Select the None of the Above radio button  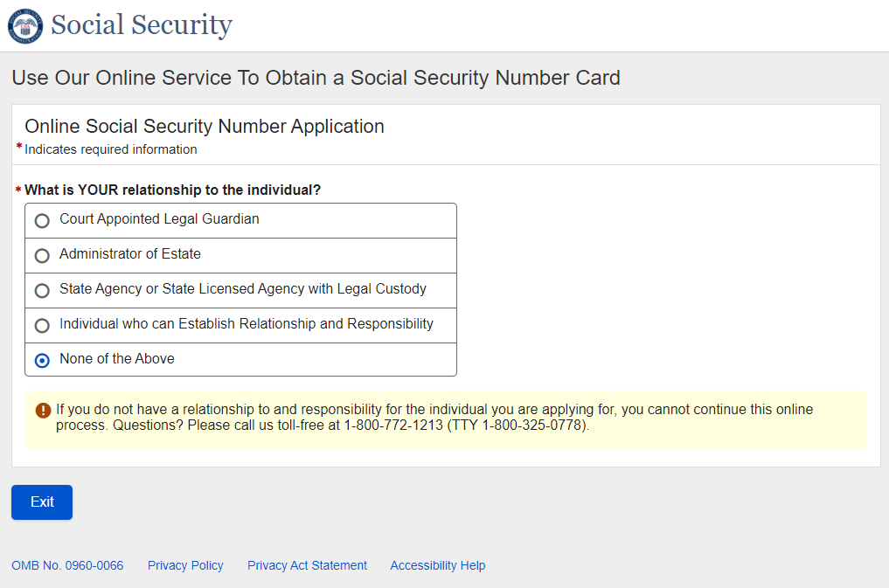42,361
